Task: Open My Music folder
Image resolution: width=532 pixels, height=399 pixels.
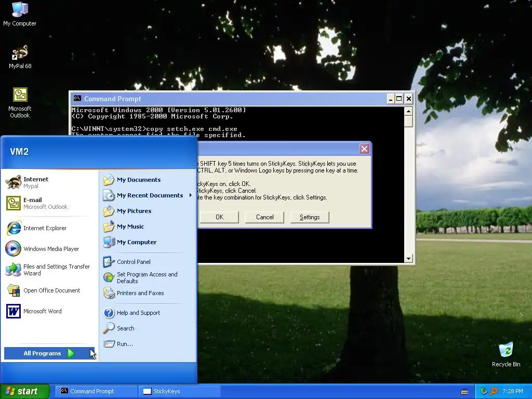Action: click(x=148, y=227)
